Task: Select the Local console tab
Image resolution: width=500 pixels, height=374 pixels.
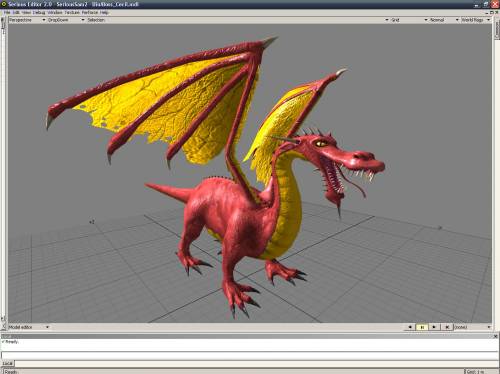Action: (x=7, y=364)
